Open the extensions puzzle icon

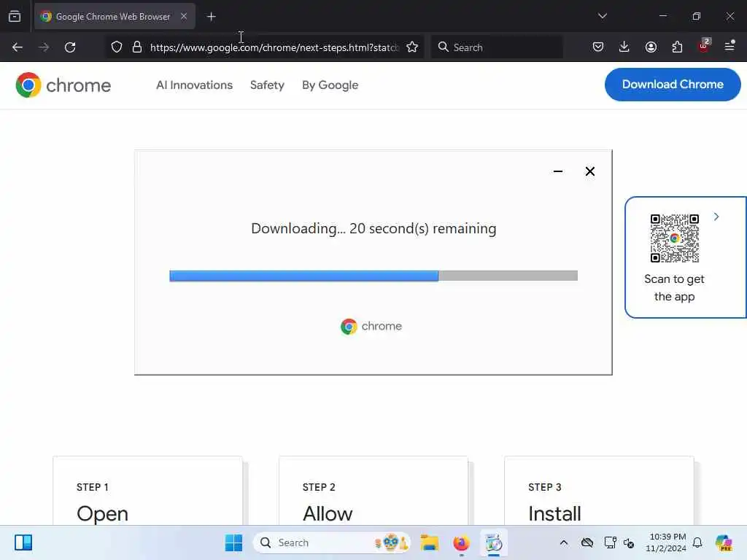click(677, 47)
